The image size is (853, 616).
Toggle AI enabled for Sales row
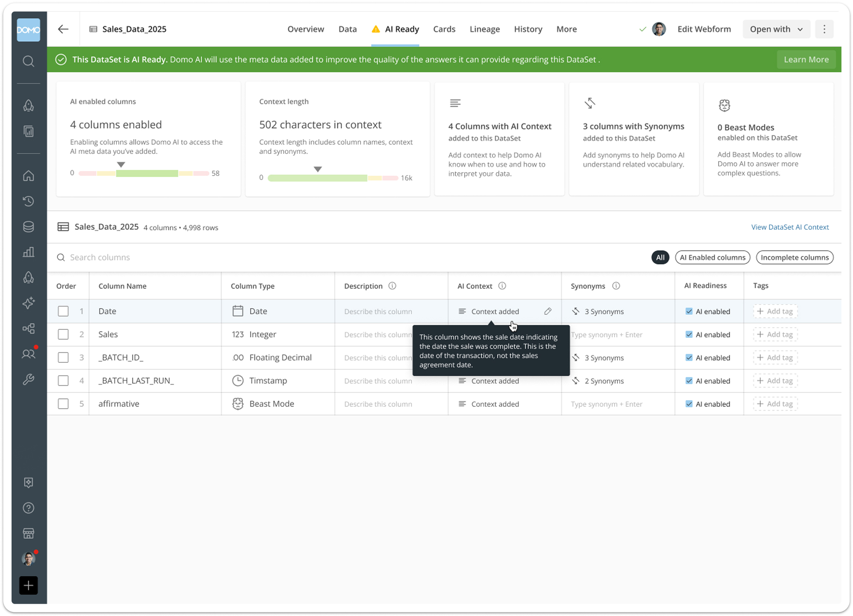pyautogui.click(x=689, y=334)
